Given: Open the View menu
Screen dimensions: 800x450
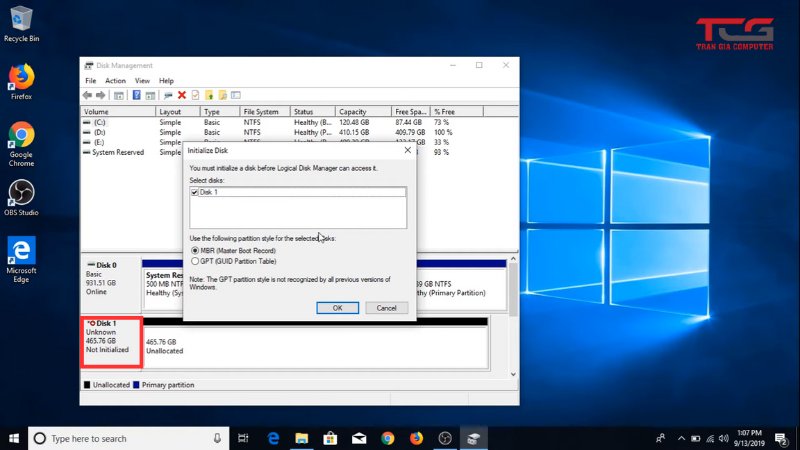Looking at the screenshot, I should 142,80.
